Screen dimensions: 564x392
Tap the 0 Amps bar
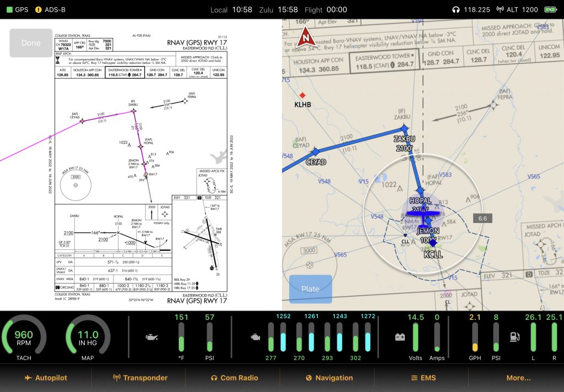click(437, 337)
